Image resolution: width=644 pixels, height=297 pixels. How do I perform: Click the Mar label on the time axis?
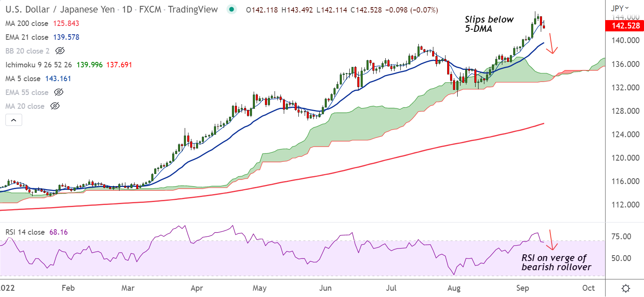pos(127,288)
